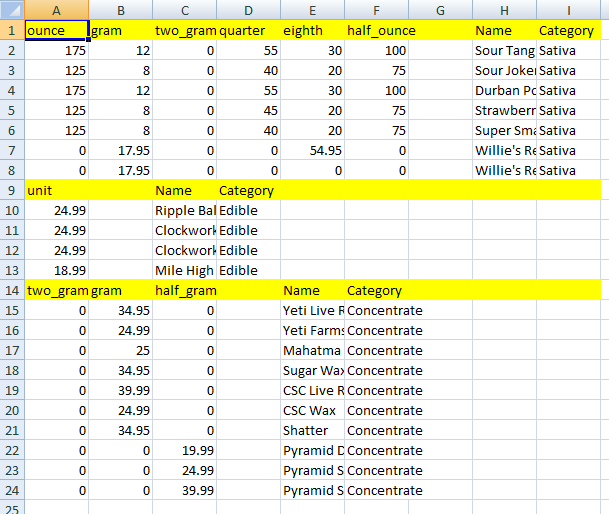Image resolution: width=609 pixels, height=514 pixels.
Task: Click the 'half_gram' header cell
Action: coord(185,290)
